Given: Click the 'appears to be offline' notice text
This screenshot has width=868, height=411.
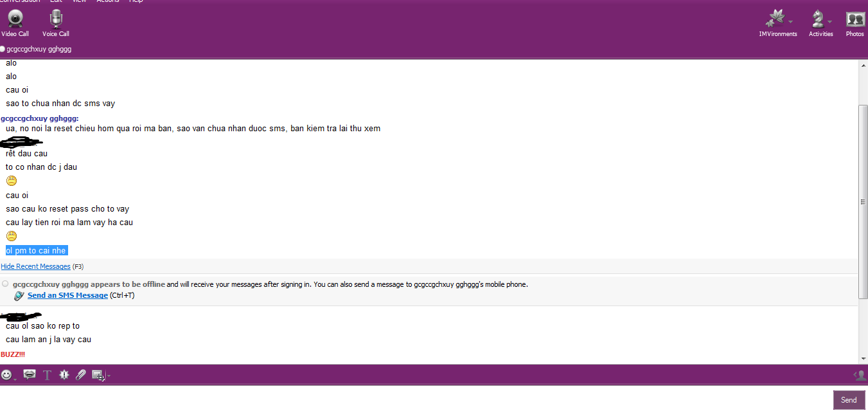Looking at the screenshot, I should 128,284.
